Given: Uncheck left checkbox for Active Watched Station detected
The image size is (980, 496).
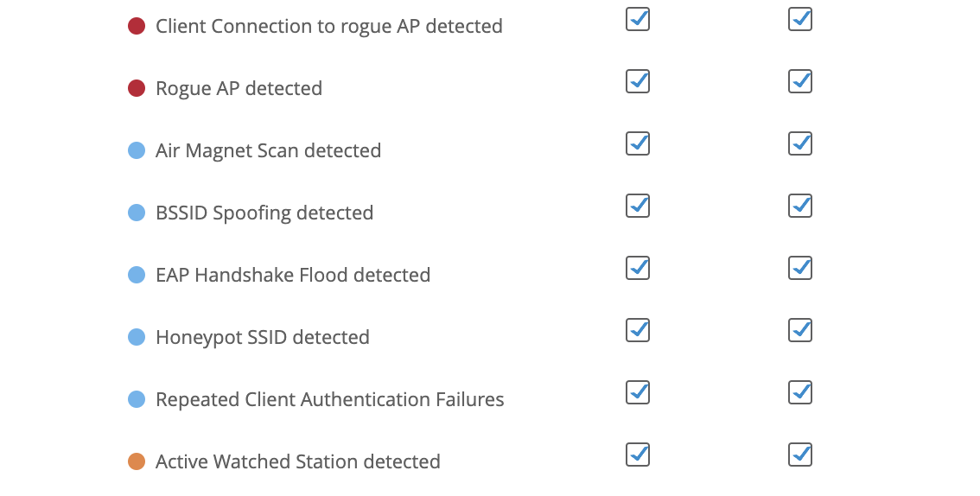Looking at the screenshot, I should click(638, 455).
